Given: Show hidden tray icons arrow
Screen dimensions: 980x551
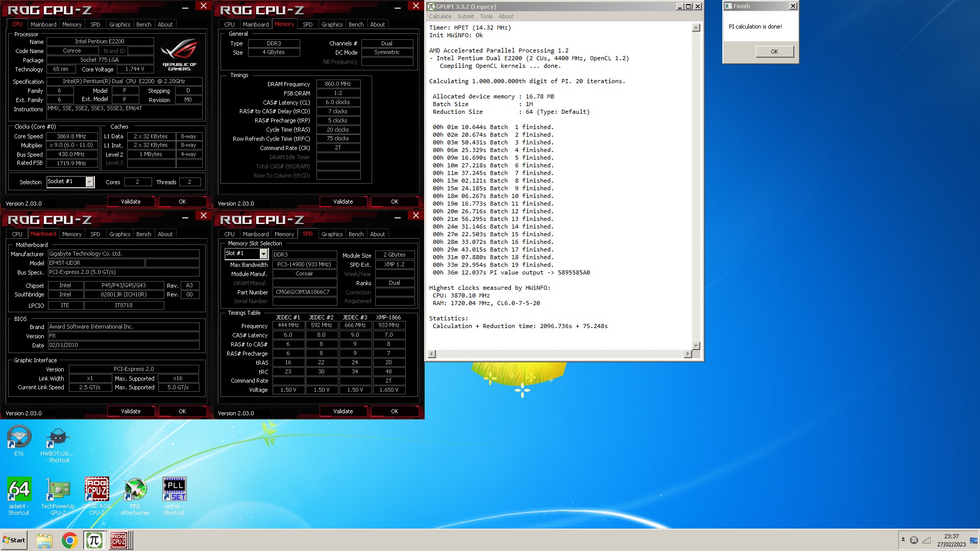Looking at the screenshot, I should tap(903, 540).
